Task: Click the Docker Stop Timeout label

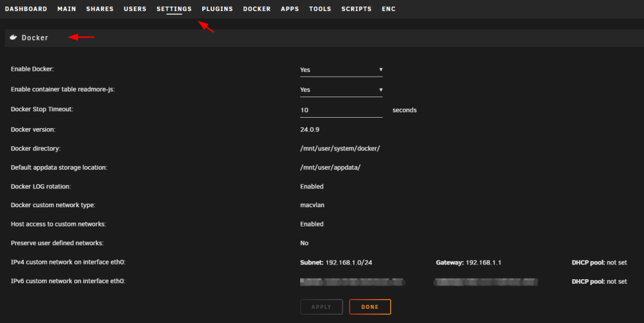Action: [x=42, y=109]
